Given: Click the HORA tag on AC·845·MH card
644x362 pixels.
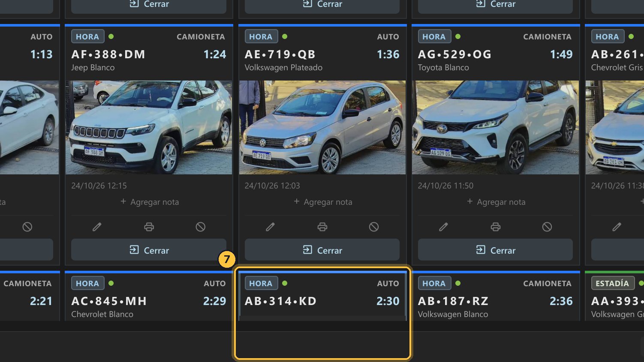Looking at the screenshot, I should tap(87, 283).
